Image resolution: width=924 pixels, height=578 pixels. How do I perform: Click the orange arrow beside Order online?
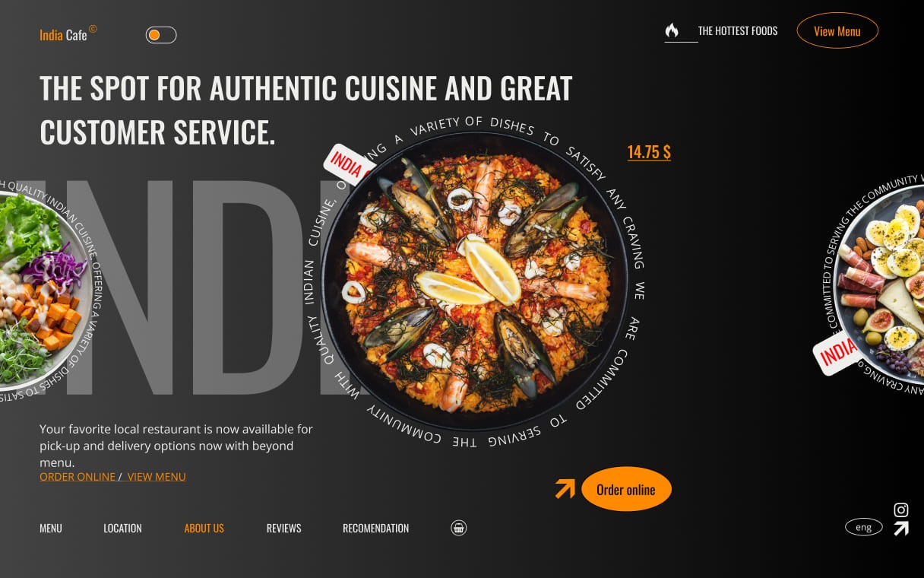tap(565, 488)
